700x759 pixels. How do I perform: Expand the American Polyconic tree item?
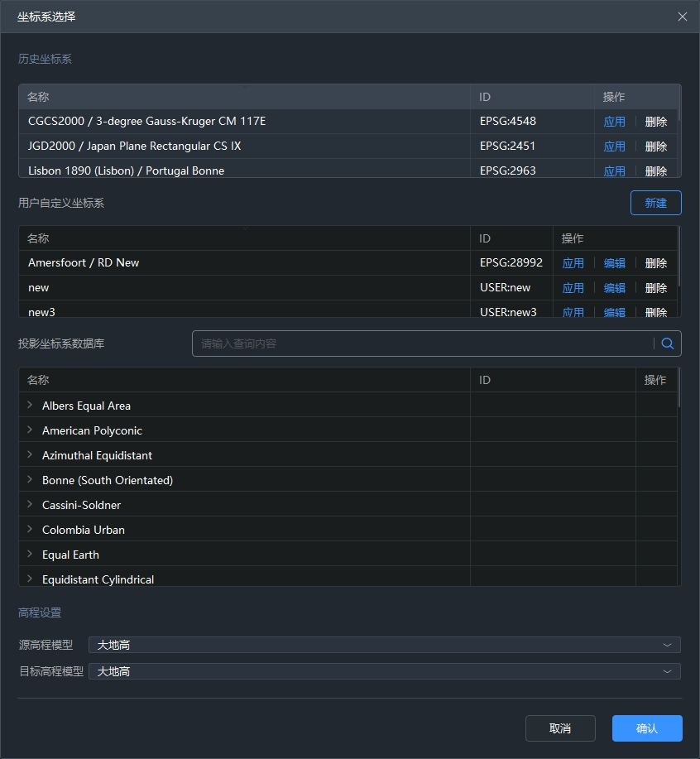[x=30, y=430]
